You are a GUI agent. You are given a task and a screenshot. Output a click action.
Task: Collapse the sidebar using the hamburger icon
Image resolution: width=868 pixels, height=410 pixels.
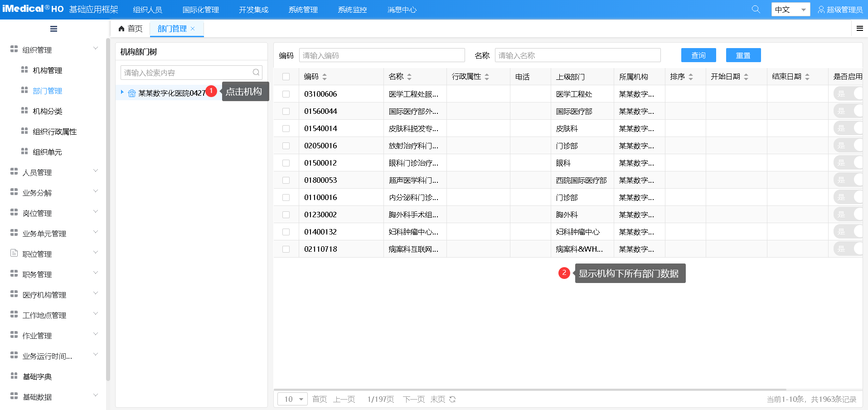pyautogui.click(x=53, y=29)
